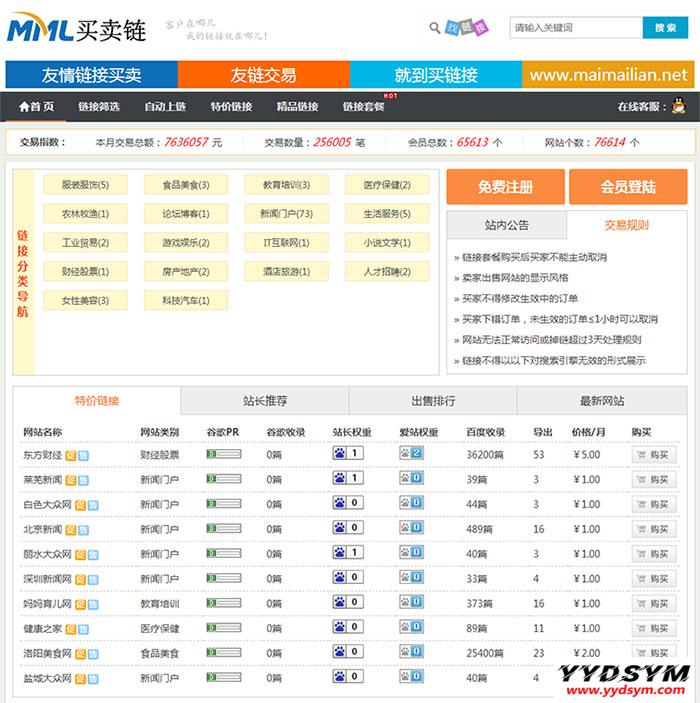Read the rule 卖家出售网站的显示风格
The image size is (700, 703).
[x=515, y=278]
